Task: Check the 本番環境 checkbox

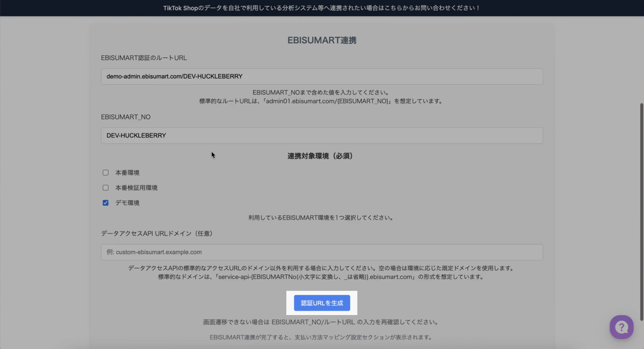Action: pos(106,172)
